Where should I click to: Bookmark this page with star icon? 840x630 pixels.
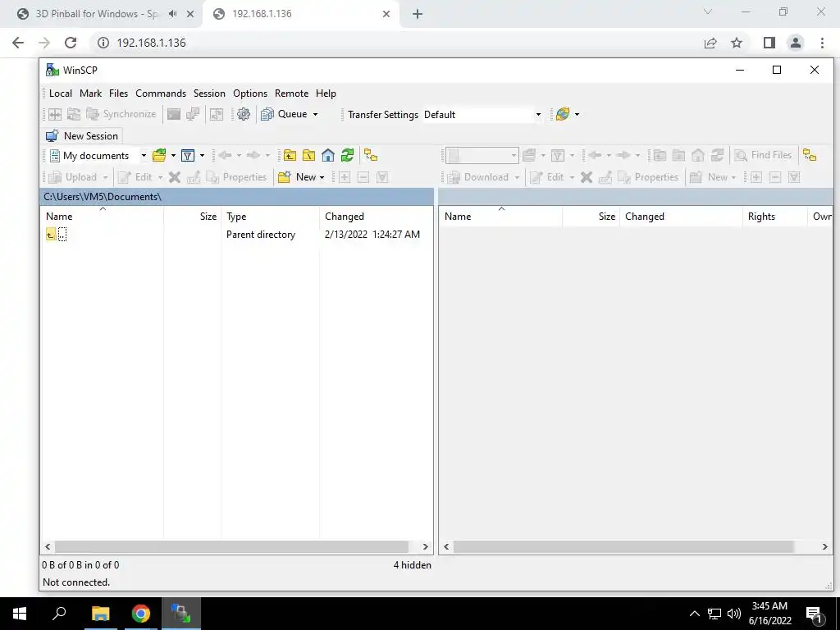coord(737,43)
